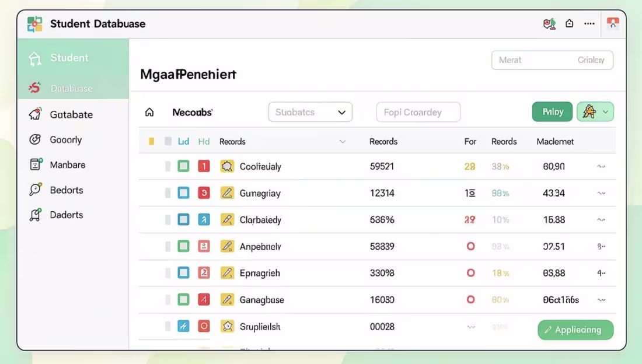Viewport: 642px width, 364px height.
Task: Click the Manbars sidebar icon
Action: click(x=36, y=164)
